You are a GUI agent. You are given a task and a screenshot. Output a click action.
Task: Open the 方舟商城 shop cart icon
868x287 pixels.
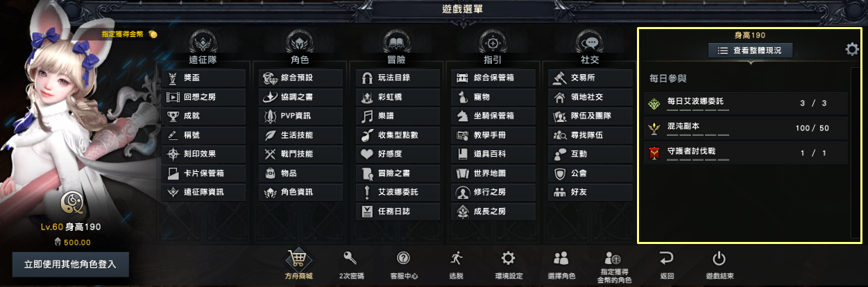pyautogui.click(x=299, y=259)
